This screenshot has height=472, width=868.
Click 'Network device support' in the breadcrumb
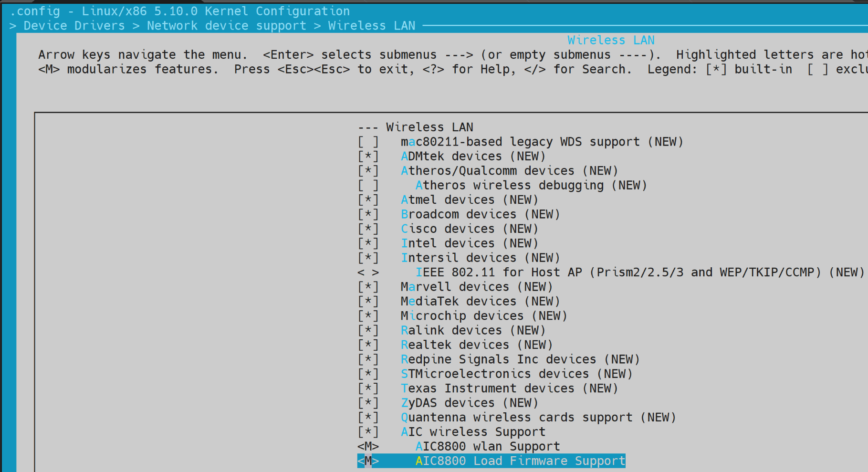click(226, 26)
